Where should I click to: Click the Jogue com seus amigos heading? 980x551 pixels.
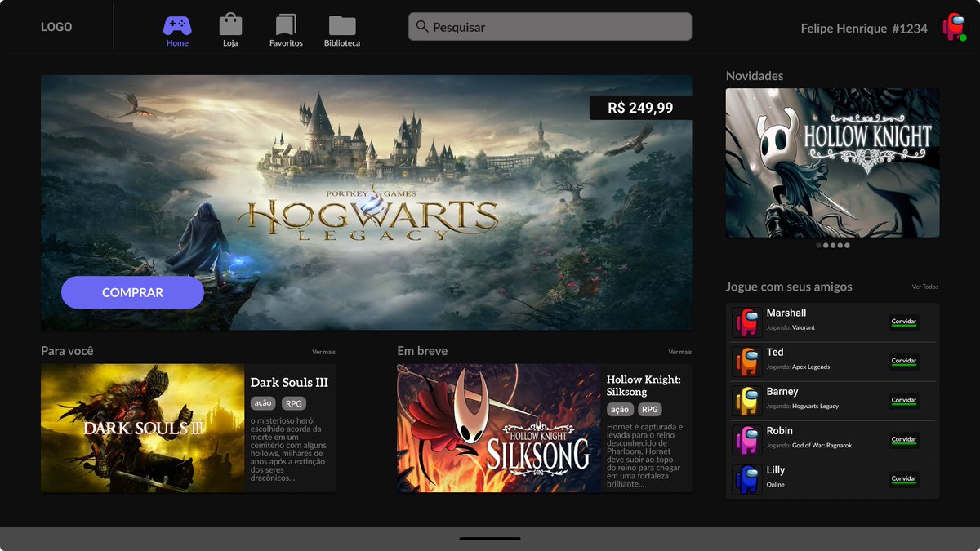[789, 287]
